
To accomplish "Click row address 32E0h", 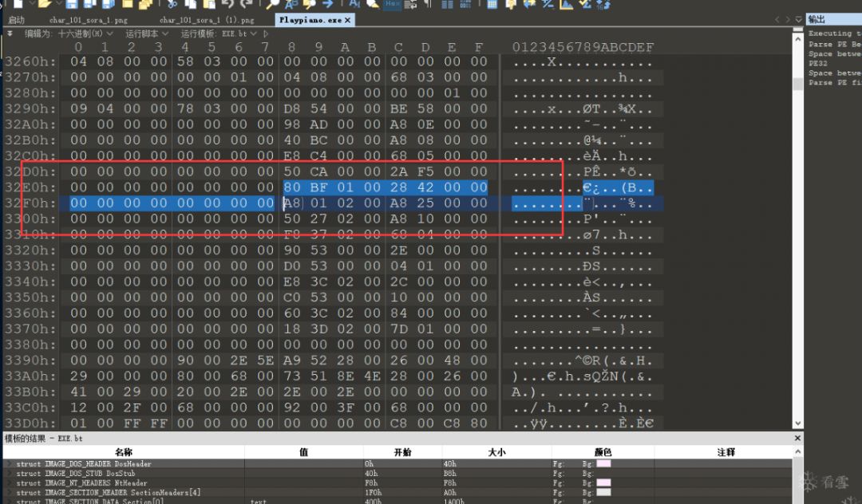I will tap(30, 187).
